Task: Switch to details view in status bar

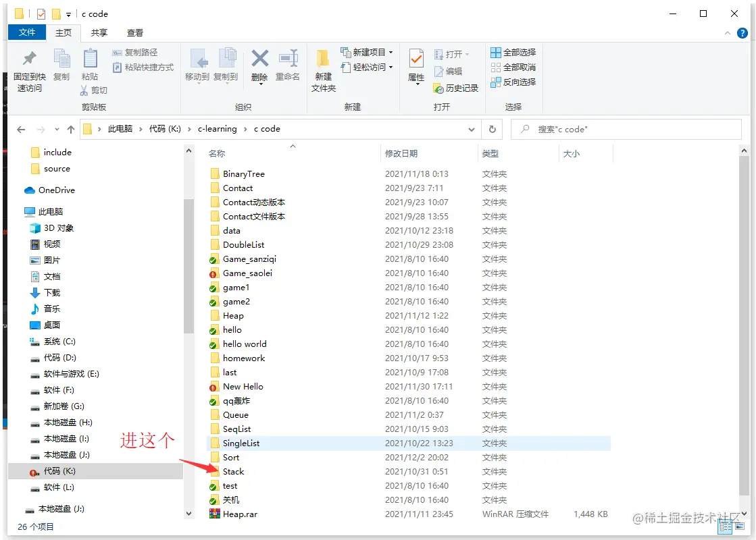Action: click(725, 527)
